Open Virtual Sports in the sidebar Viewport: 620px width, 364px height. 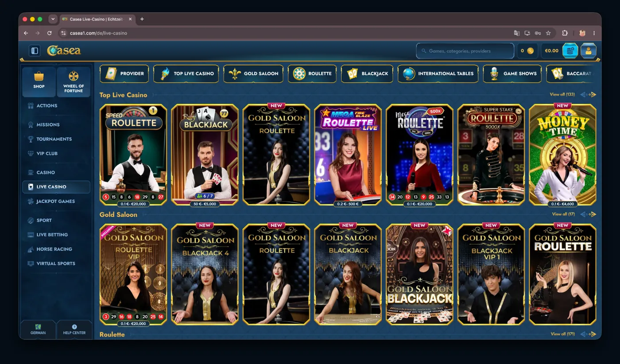click(56, 263)
